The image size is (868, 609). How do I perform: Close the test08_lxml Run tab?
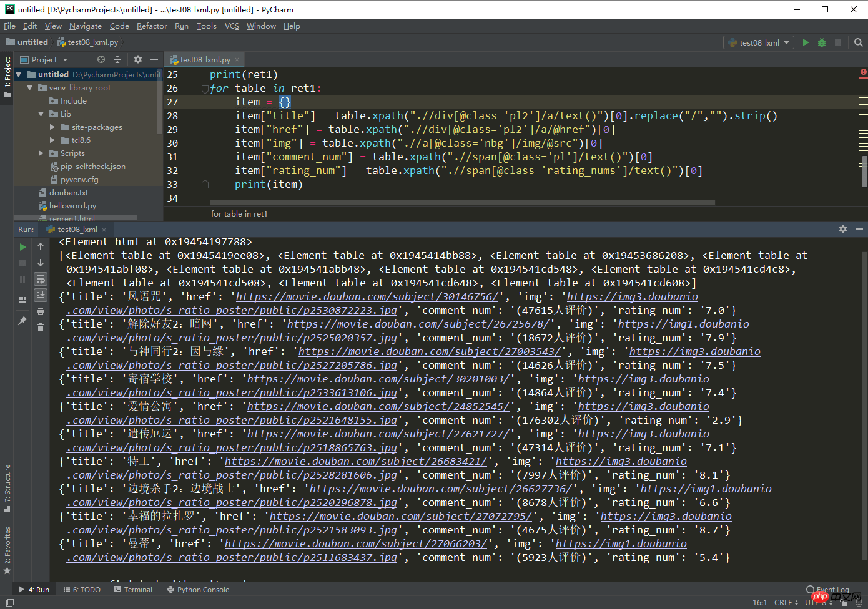(104, 230)
